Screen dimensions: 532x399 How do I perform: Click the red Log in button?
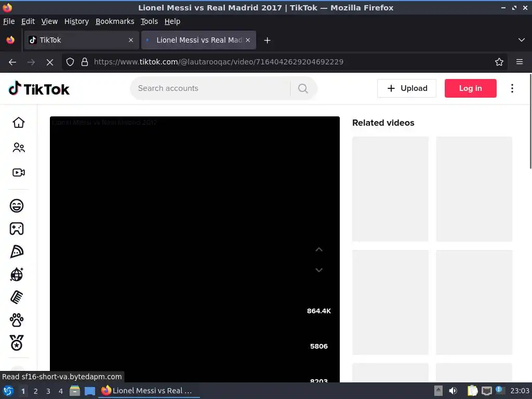tap(470, 88)
